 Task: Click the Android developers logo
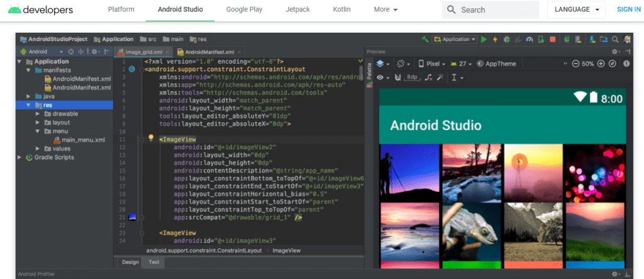[x=40, y=9]
